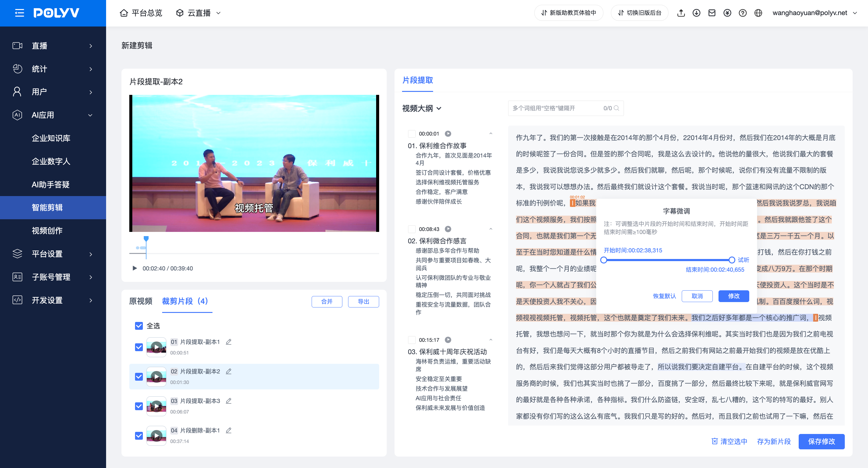The image size is (868, 468).
Task: Open the help question mark icon
Action: pyautogui.click(x=743, y=13)
